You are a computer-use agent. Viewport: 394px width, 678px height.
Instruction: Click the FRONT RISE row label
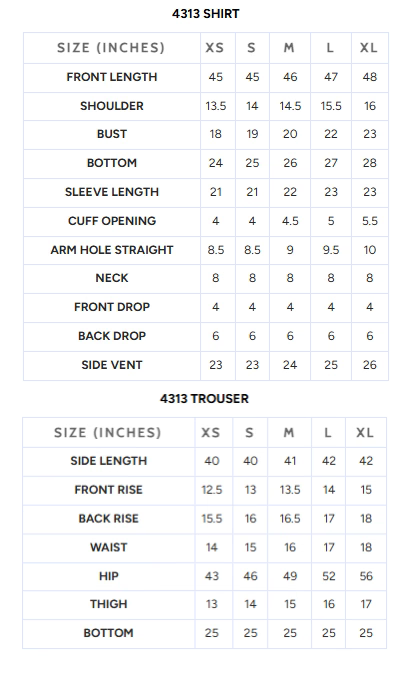pos(109,490)
